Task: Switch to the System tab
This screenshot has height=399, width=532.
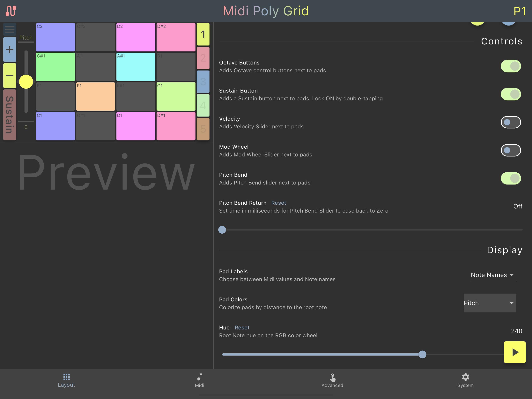Action: click(465, 380)
